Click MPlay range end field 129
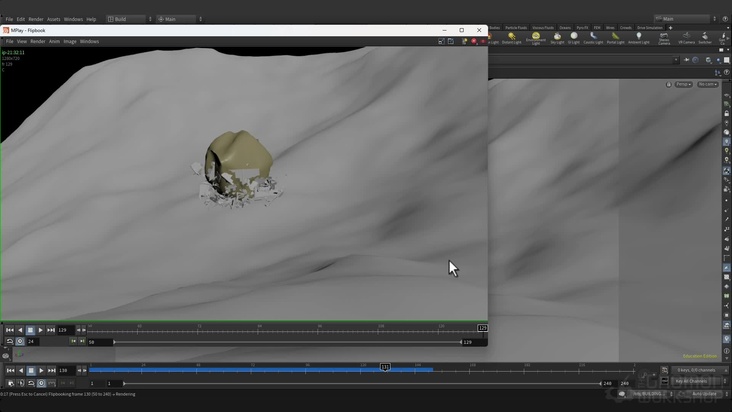 click(473, 342)
